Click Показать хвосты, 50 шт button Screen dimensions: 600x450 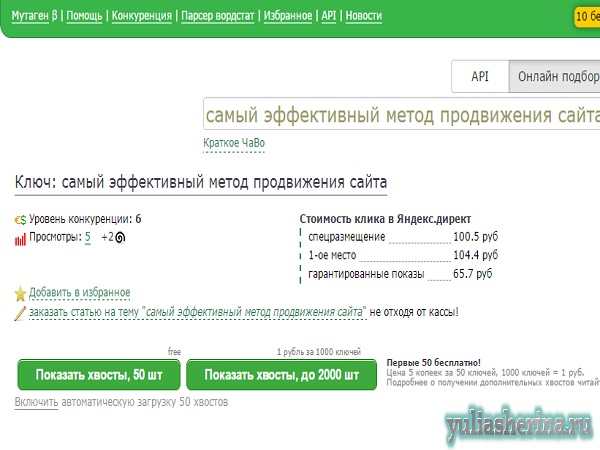pyautogui.click(x=99, y=375)
